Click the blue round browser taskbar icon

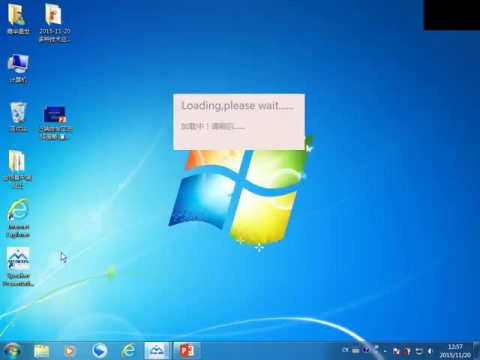click(99, 351)
